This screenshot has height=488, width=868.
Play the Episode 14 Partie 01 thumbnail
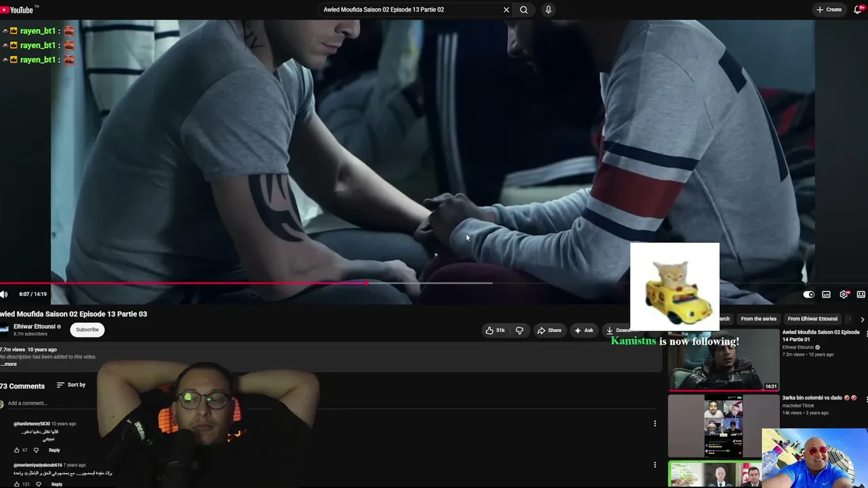pyautogui.click(x=724, y=360)
